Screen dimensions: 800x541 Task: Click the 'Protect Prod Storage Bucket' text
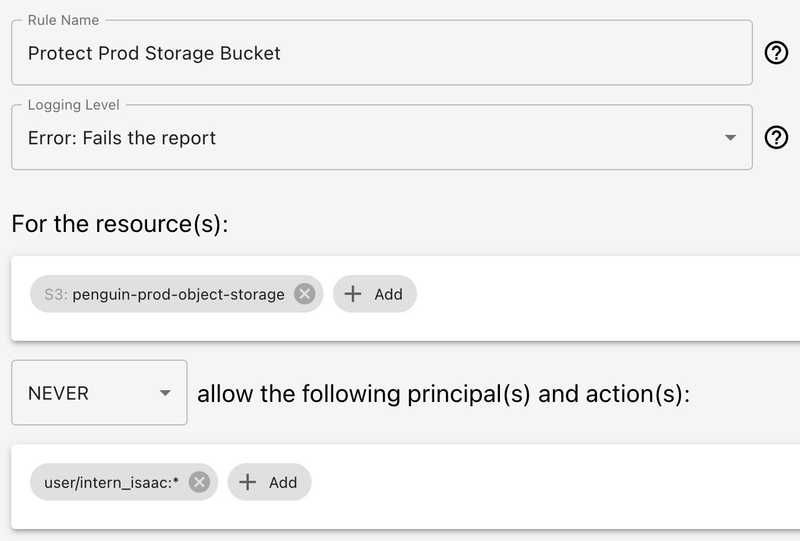154,53
